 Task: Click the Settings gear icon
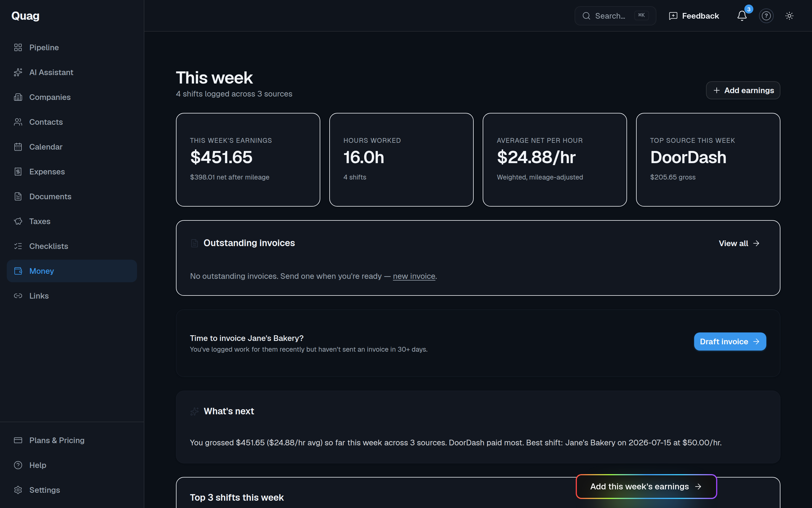click(x=18, y=490)
